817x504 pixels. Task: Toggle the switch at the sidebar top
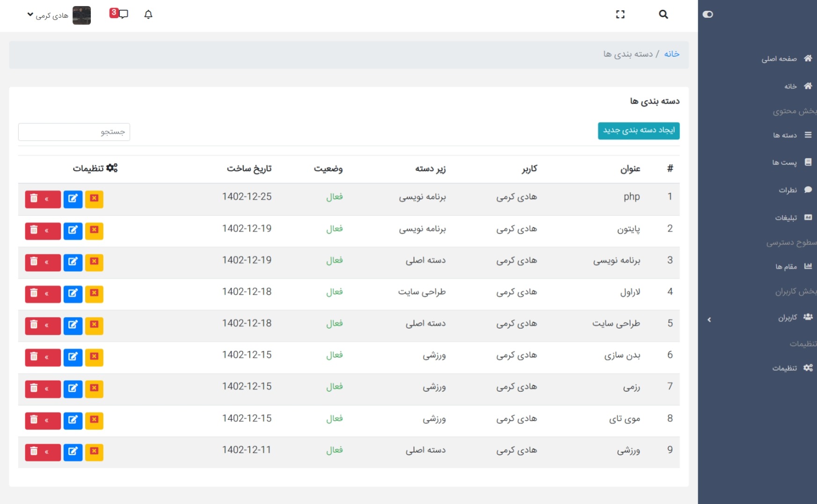[x=708, y=14]
